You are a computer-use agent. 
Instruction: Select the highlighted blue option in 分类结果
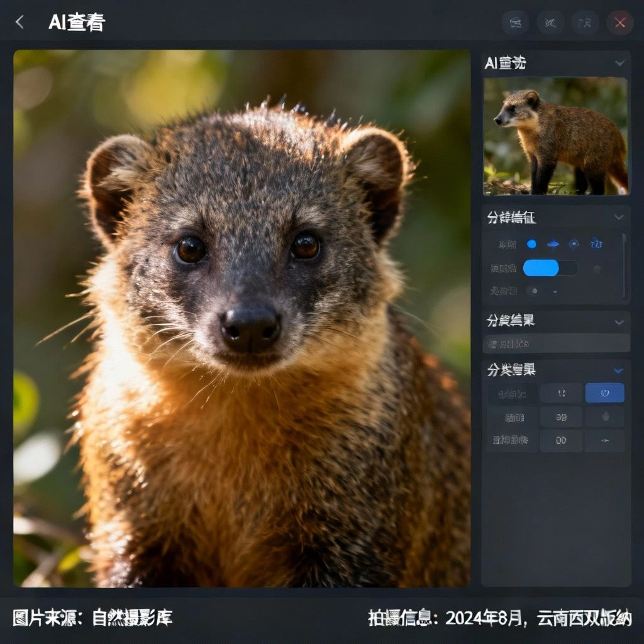point(605,393)
